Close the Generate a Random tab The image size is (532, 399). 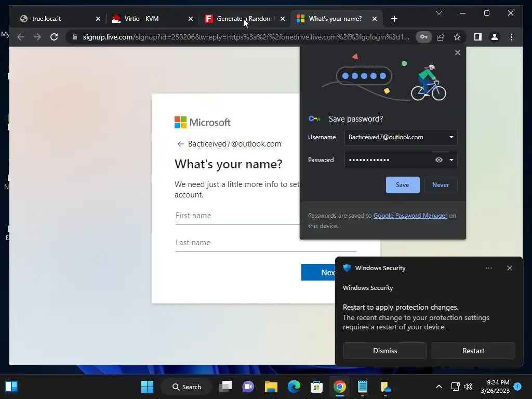pos(283,19)
